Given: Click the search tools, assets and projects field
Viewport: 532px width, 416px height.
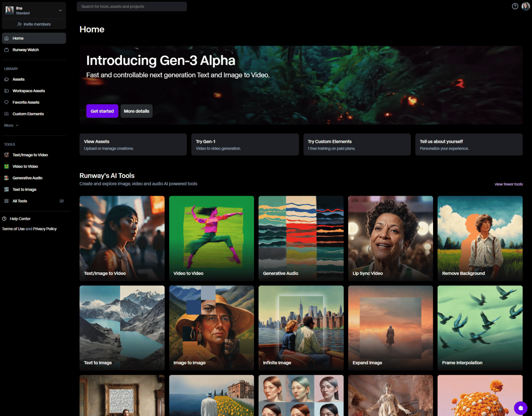Looking at the screenshot, I should click(x=132, y=7).
